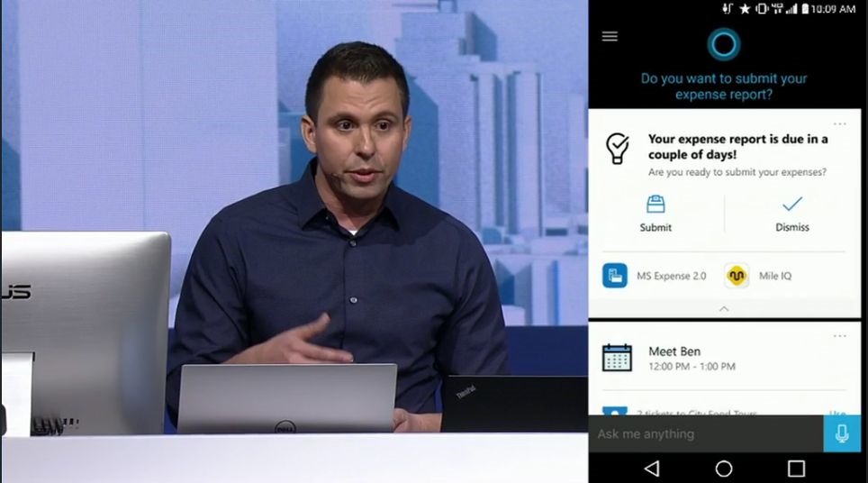Open the hamburger menu in Cortana
The height and width of the screenshot is (483, 868).
[x=610, y=36]
